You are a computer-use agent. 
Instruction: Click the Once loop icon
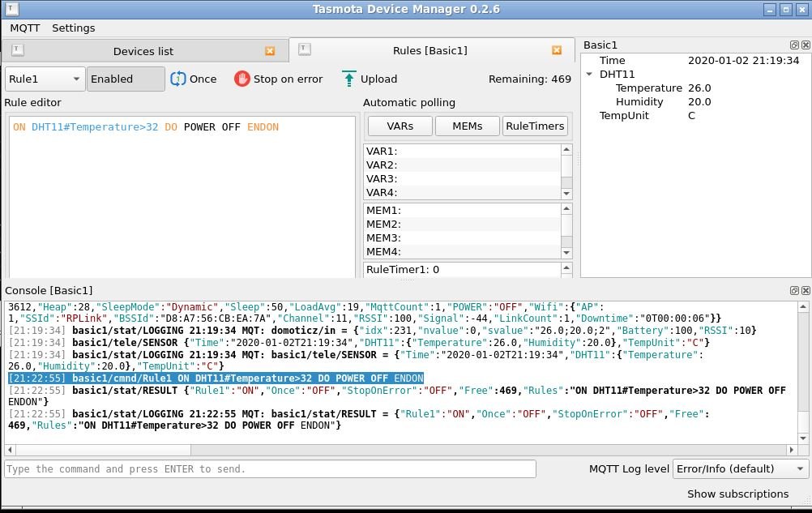[177, 79]
